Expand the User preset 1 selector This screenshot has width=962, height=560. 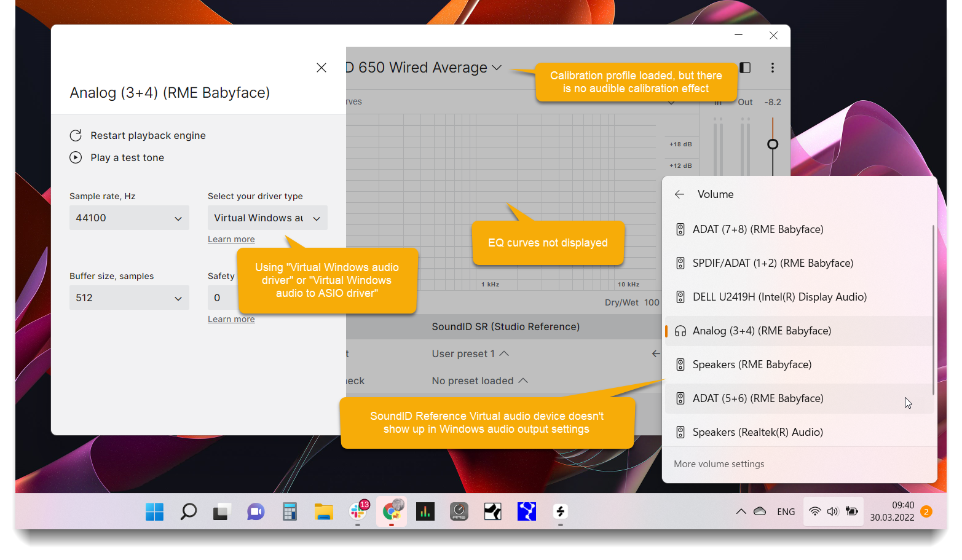tap(470, 353)
